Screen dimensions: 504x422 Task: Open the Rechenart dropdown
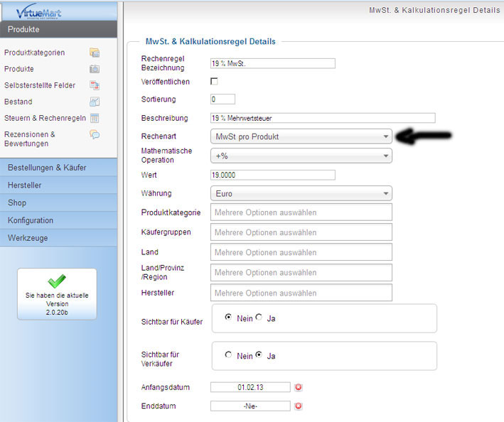tap(301, 136)
